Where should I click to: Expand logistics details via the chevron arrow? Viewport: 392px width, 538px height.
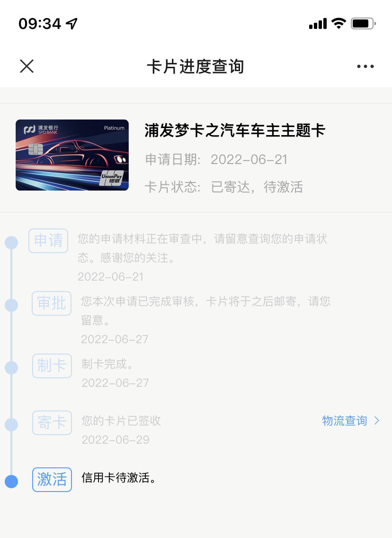377,420
